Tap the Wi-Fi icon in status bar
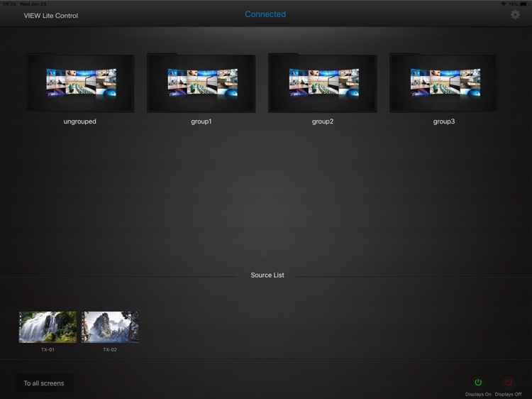Image resolution: width=532 pixels, height=399 pixels. coord(504,4)
